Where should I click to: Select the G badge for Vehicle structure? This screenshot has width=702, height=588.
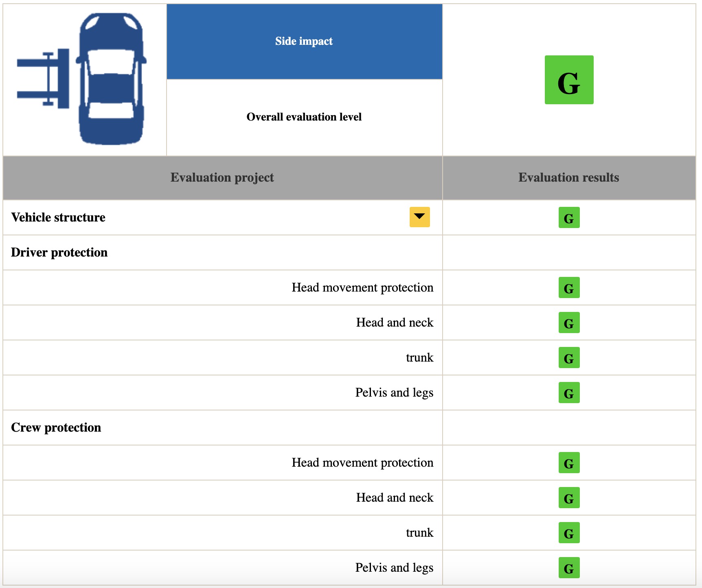pos(569,218)
